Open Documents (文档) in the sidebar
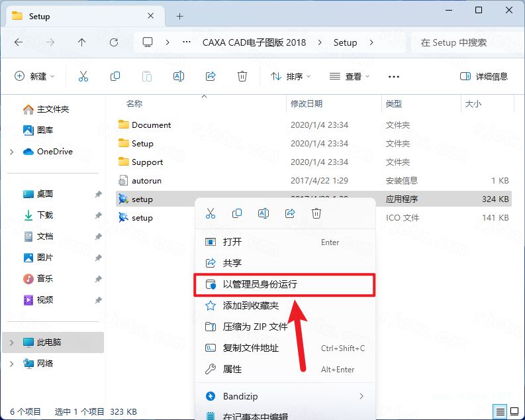 click(38, 236)
